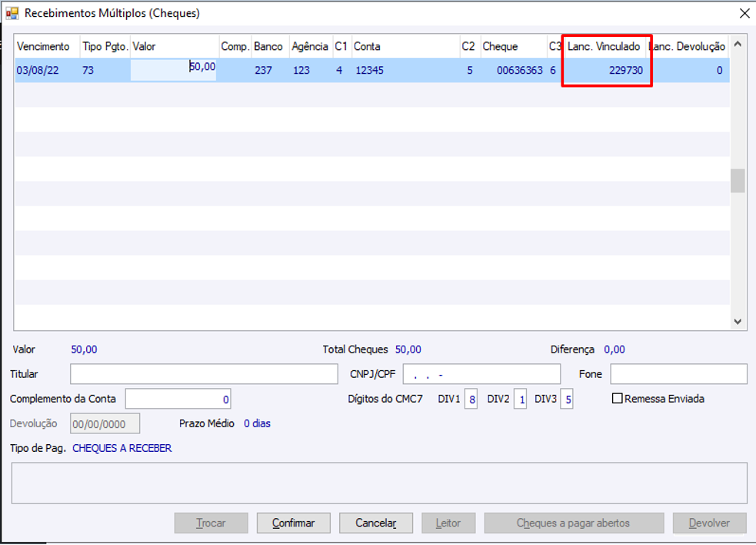Screen dimensions: 756x545
Task: Click the Agência column header
Action: (311, 46)
